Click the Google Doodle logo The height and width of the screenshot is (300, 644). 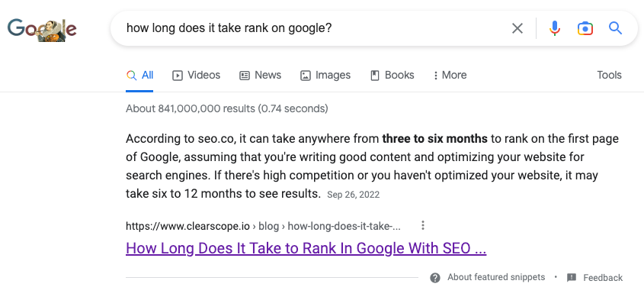coord(42,29)
